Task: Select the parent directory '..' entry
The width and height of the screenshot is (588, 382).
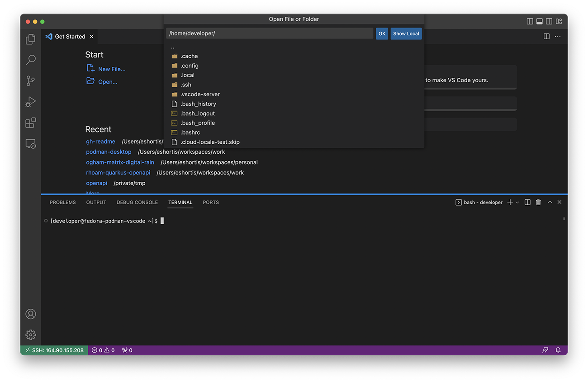Action: tap(294, 47)
